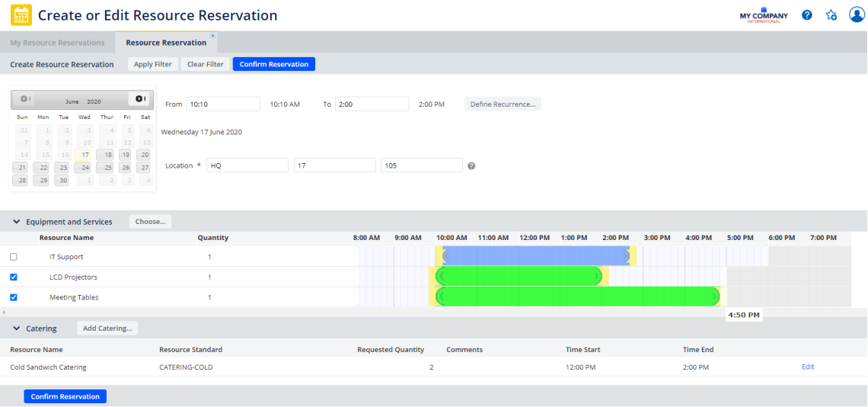
Task: Click the Apply Filter button
Action: click(153, 65)
